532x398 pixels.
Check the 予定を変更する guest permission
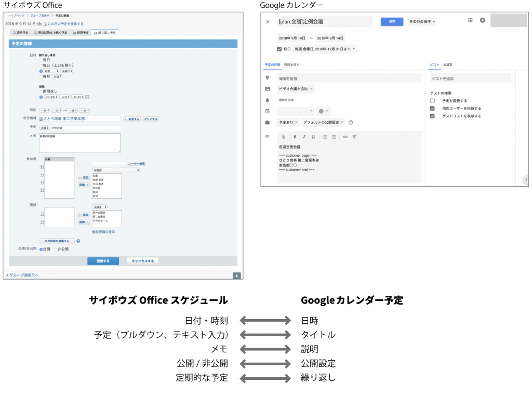(432, 101)
